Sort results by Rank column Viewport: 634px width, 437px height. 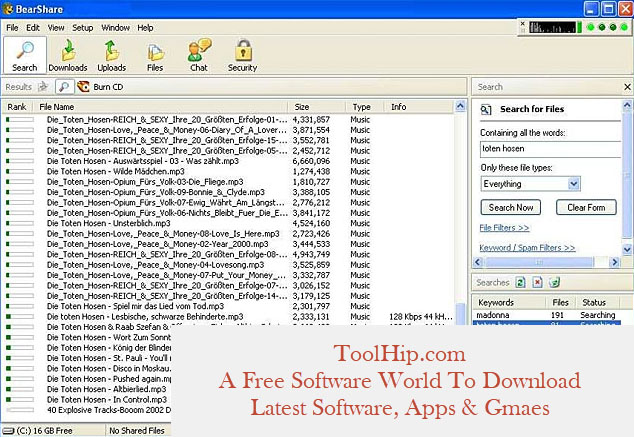tap(17, 107)
